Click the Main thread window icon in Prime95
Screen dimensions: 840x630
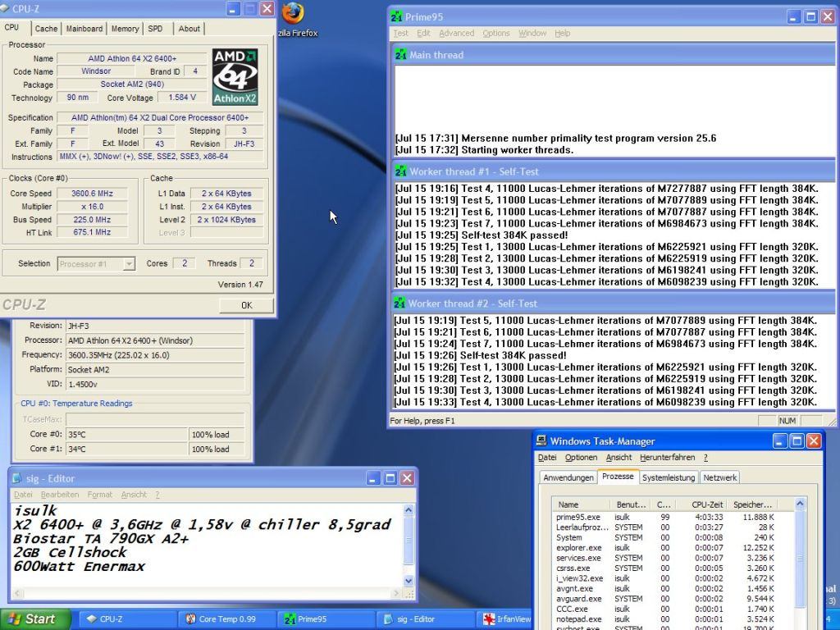point(400,55)
